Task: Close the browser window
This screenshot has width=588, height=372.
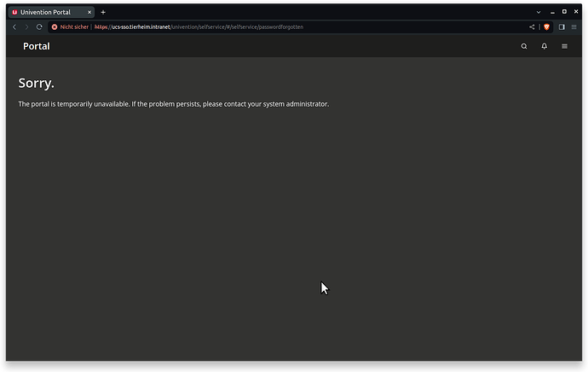Action: tap(576, 12)
